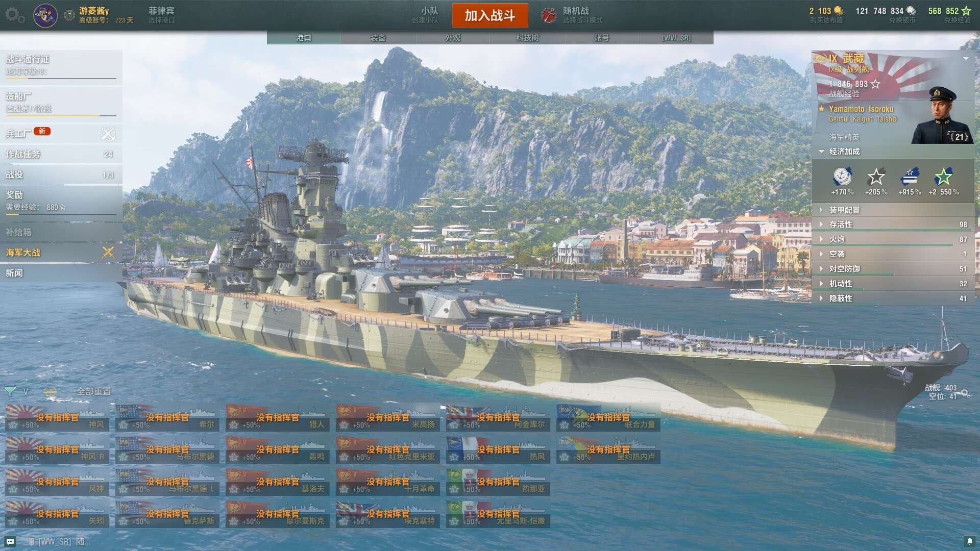Click the commander XP +915% bonus icon
Image resolution: width=980 pixels, height=551 pixels.
tap(910, 177)
